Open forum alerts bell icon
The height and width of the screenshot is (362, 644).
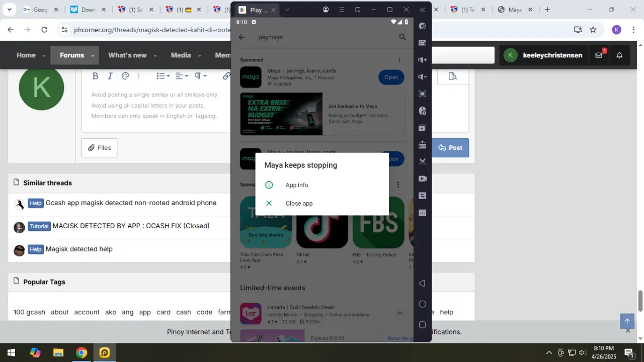[x=619, y=55]
